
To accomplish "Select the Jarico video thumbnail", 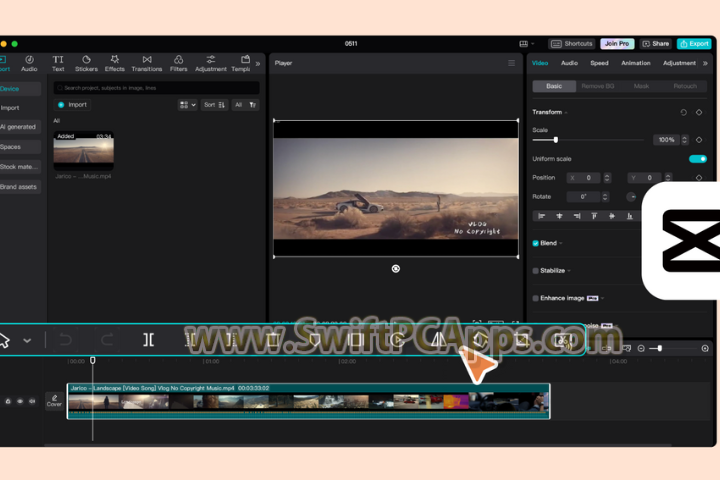I will tap(84, 151).
